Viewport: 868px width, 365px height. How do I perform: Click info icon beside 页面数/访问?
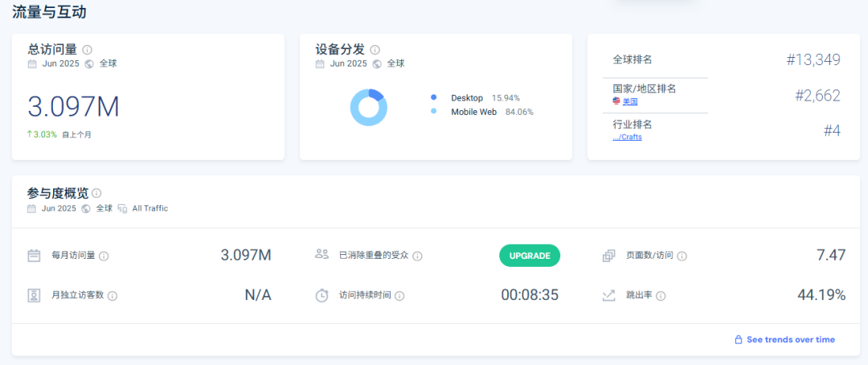point(682,256)
